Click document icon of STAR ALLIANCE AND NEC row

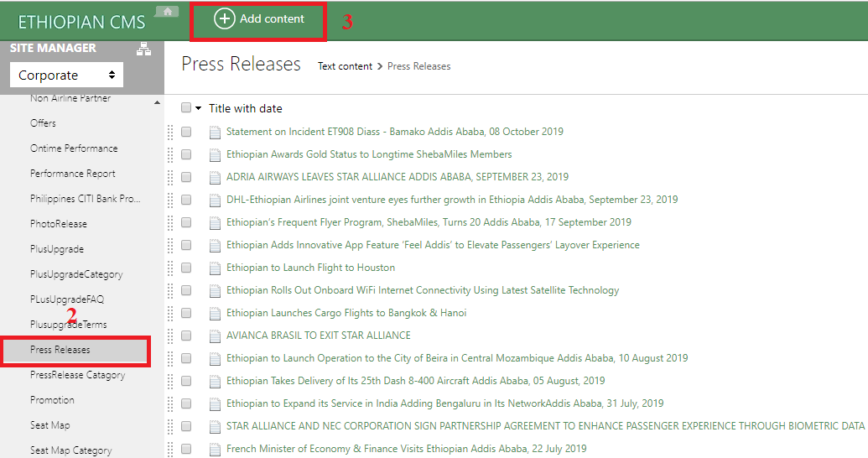(215, 428)
